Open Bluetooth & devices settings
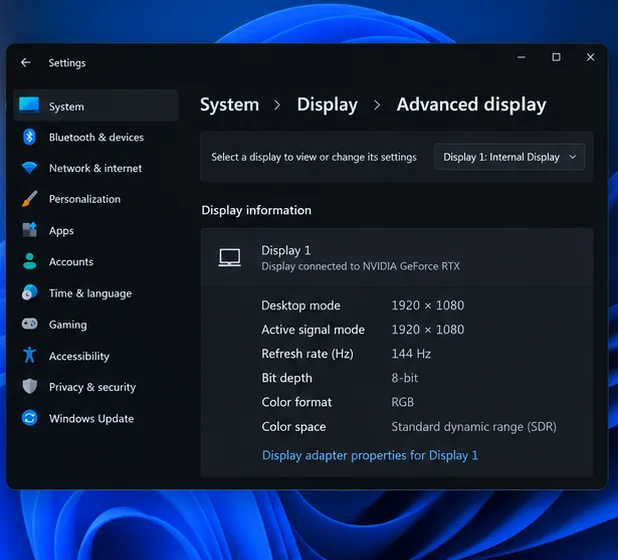 click(x=96, y=137)
